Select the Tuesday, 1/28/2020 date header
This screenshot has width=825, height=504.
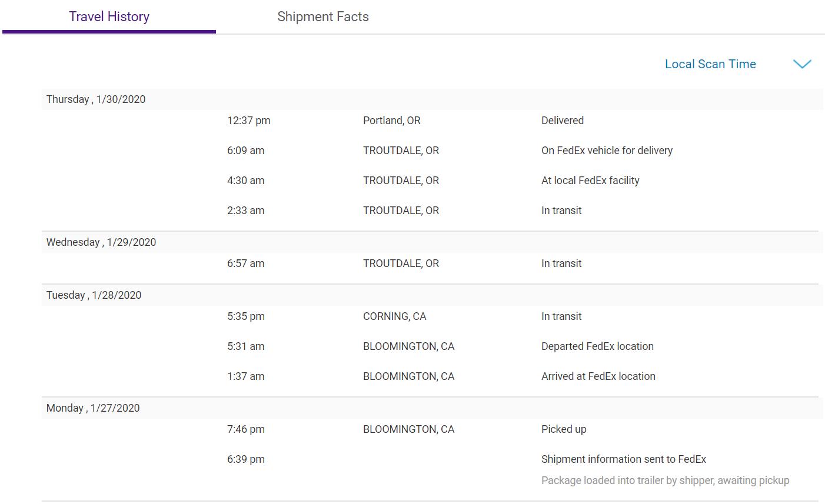pyautogui.click(x=94, y=295)
